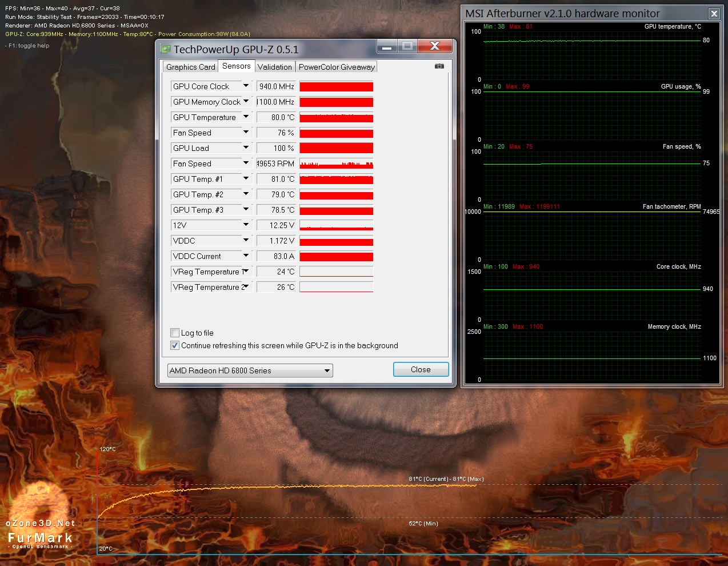This screenshot has height=566, width=728.
Task: Click the Fan tachometer RPM graph in Afterburner
Action: tap(592, 236)
